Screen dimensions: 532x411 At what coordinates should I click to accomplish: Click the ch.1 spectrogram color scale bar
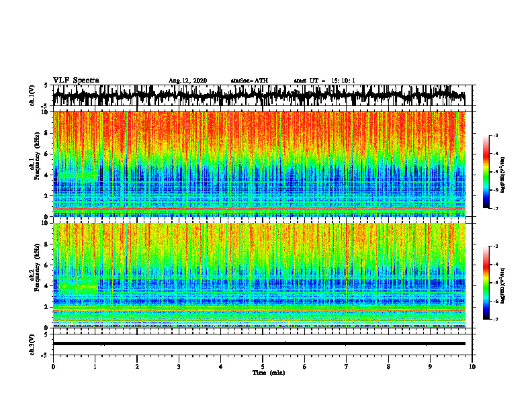click(x=486, y=172)
